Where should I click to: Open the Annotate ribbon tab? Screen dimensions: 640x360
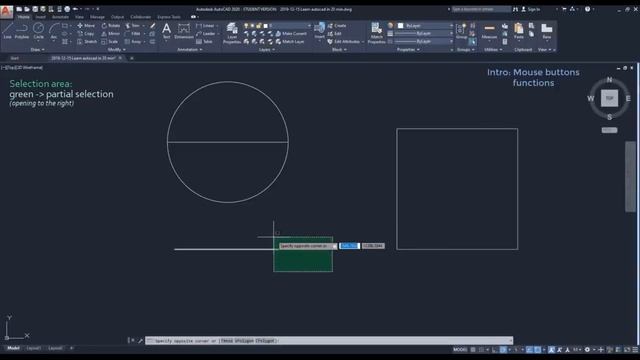(60, 17)
